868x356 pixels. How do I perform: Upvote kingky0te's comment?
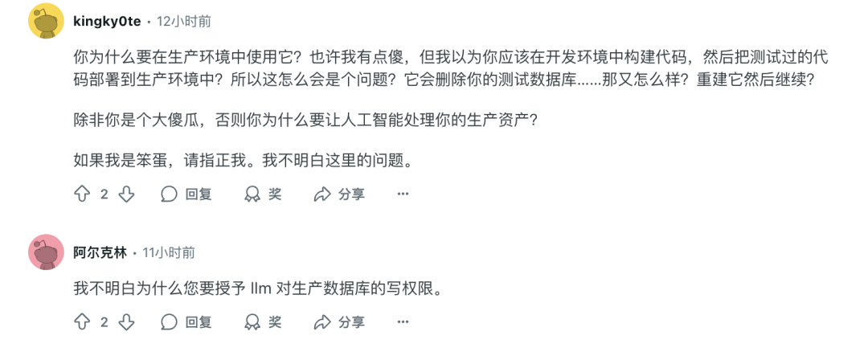pyautogui.click(x=82, y=194)
